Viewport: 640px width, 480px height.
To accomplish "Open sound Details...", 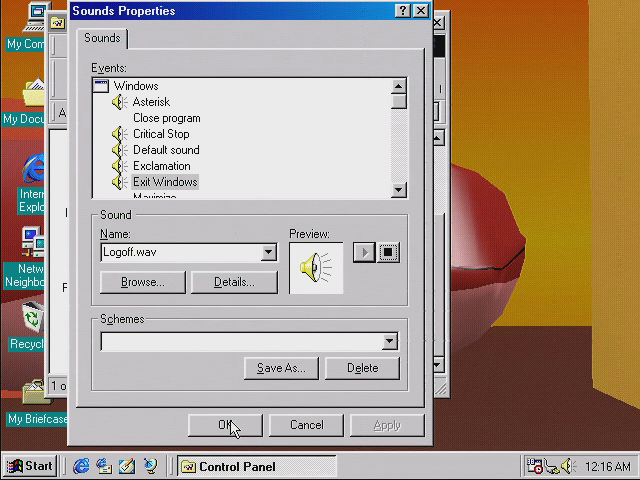I will tap(234, 282).
